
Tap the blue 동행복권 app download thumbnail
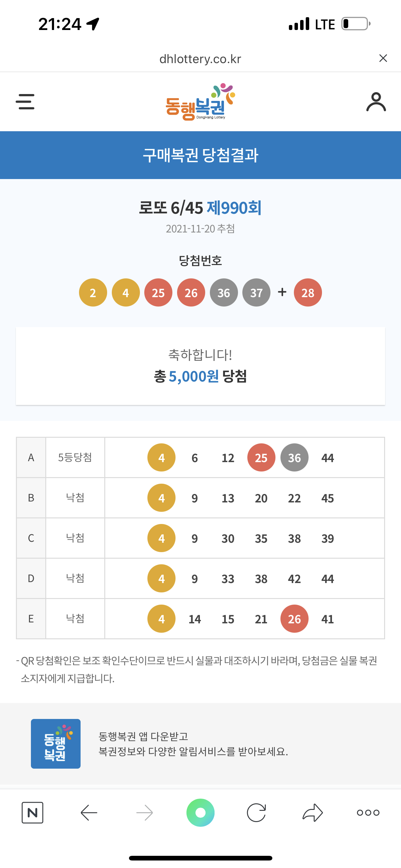click(56, 744)
